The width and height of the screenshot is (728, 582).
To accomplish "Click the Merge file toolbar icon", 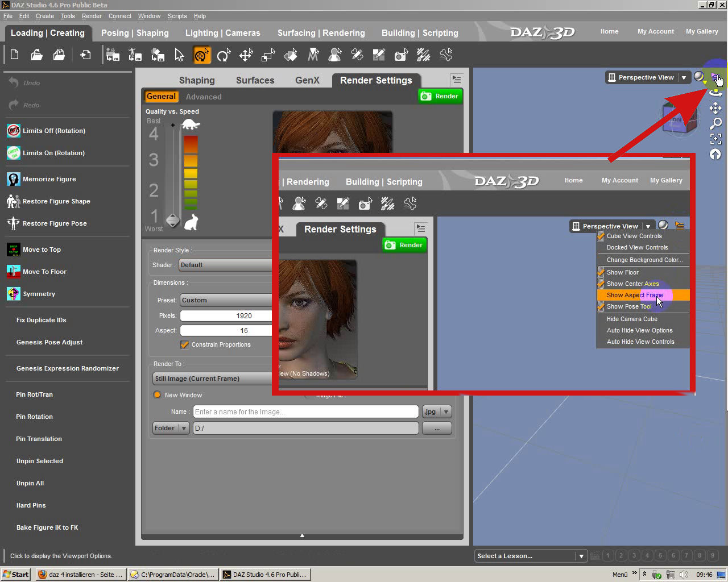I will point(59,55).
